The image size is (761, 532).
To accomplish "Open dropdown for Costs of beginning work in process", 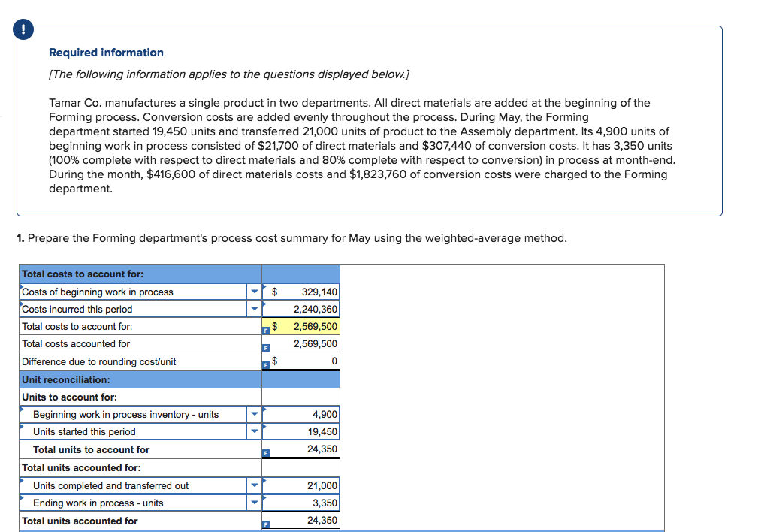I will (255, 292).
